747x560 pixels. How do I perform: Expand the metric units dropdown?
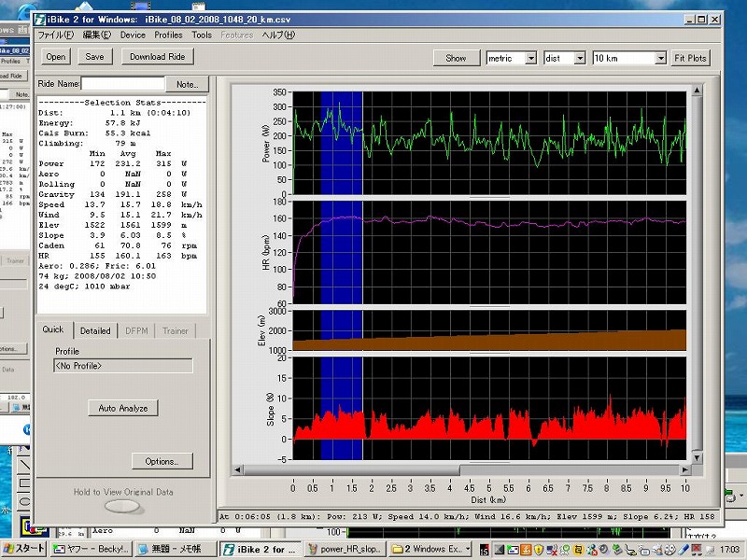tap(530, 58)
